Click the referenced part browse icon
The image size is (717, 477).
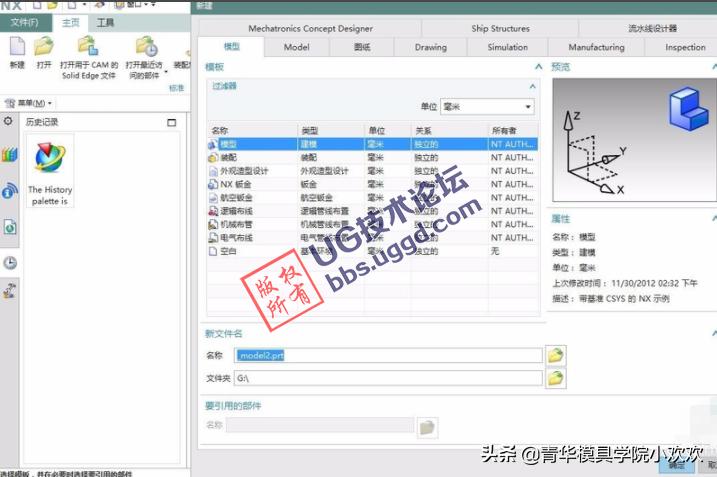click(427, 428)
